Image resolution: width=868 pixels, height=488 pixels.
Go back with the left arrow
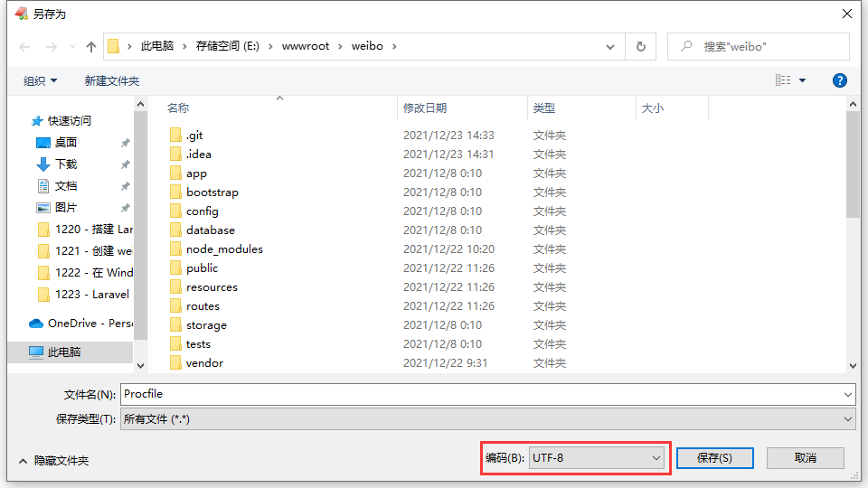click(24, 47)
